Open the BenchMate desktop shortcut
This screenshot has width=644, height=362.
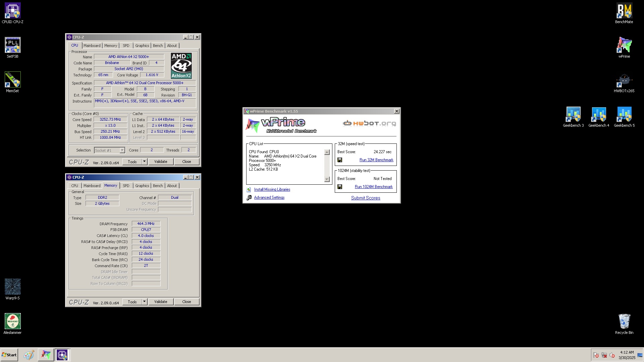click(x=624, y=13)
